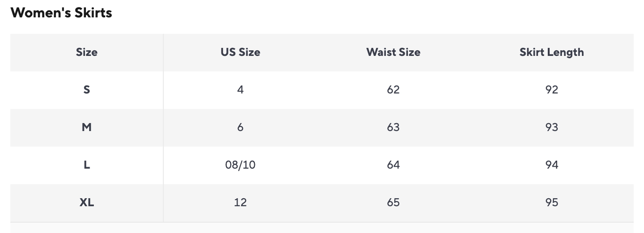Select waist size 62 cell
The height and width of the screenshot is (233, 644).
[x=393, y=90]
